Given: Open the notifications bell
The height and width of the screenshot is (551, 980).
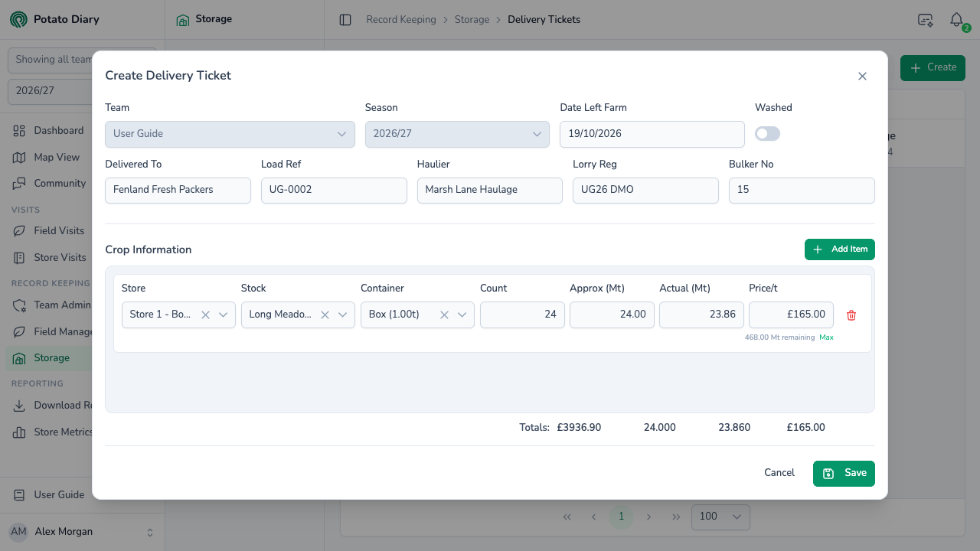Looking at the screenshot, I should (x=956, y=20).
